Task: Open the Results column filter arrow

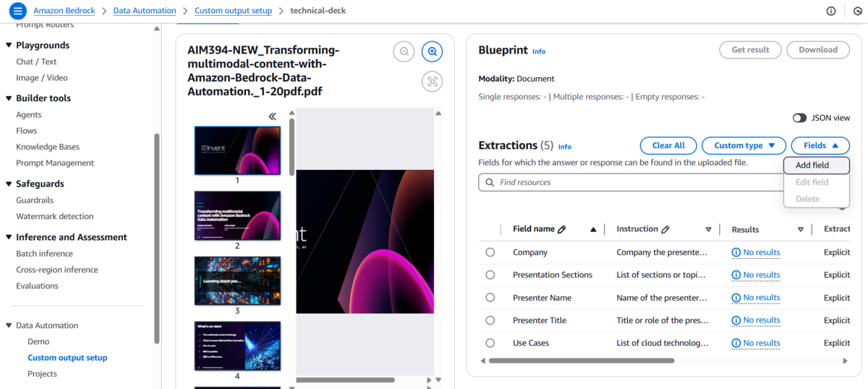Action: click(801, 229)
